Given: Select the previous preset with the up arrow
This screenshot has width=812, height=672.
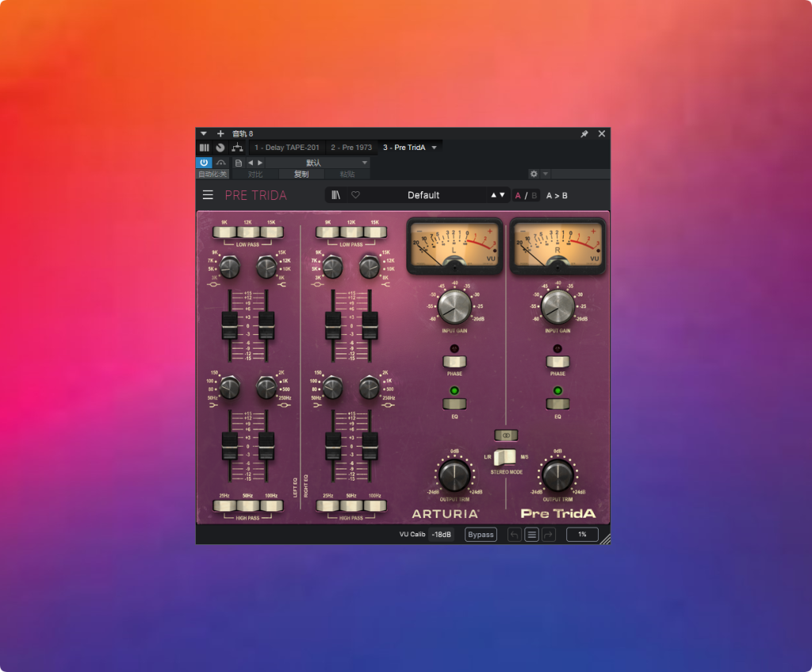Looking at the screenshot, I should click(493, 195).
